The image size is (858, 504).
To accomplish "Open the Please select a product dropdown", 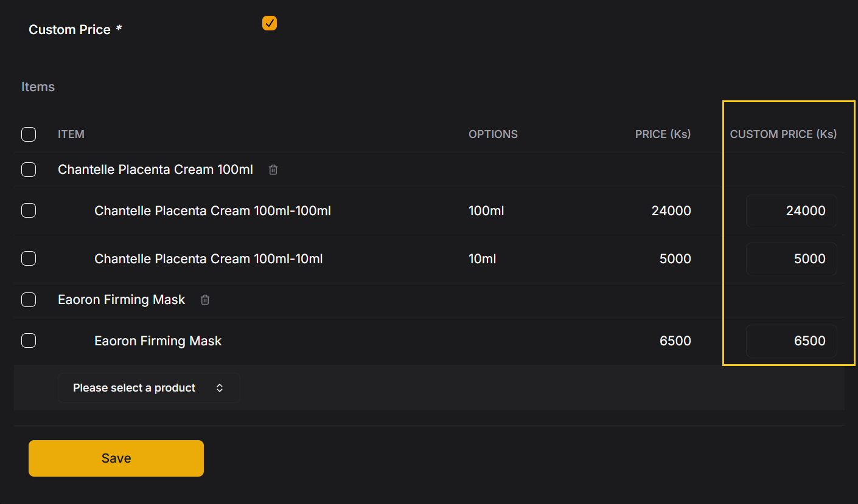I will coord(149,388).
